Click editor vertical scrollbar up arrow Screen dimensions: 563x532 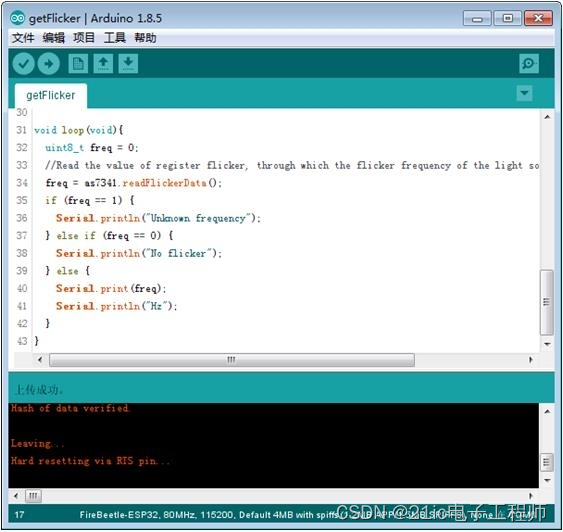[x=547, y=117]
